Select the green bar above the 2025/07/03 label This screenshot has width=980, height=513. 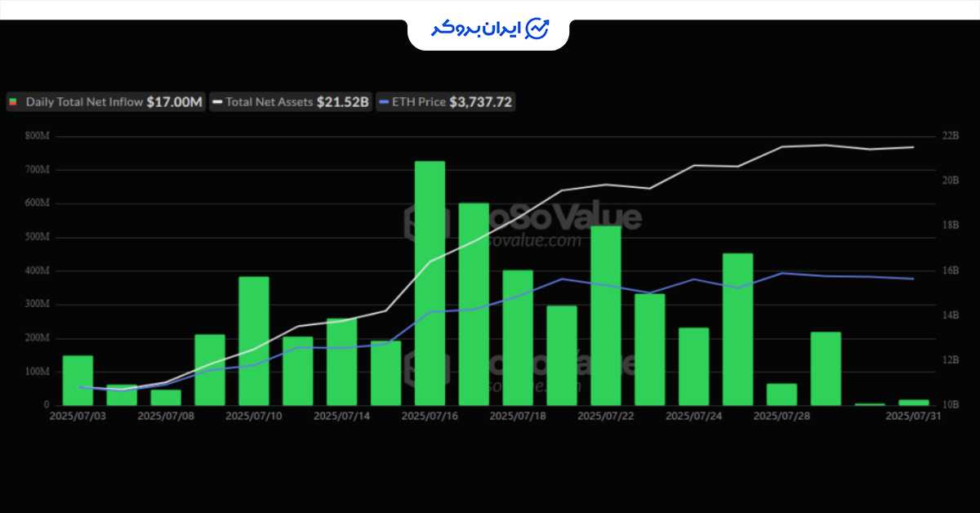point(78,380)
